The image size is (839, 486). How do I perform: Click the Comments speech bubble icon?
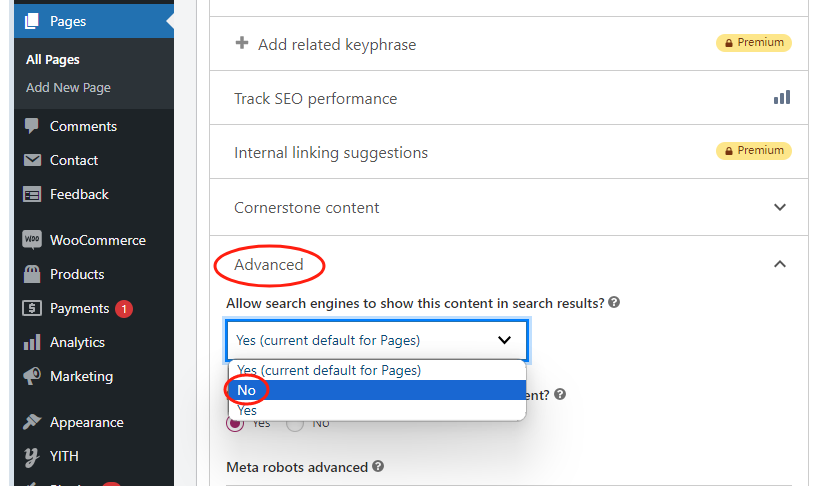pyautogui.click(x=32, y=126)
